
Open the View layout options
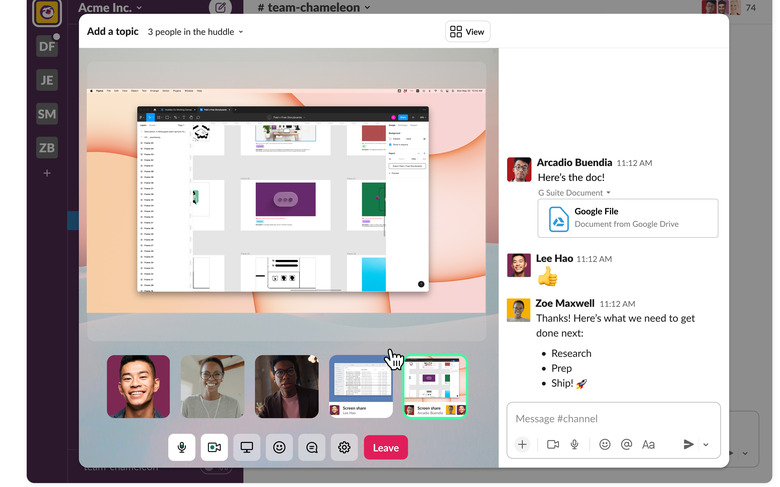(467, 32)
